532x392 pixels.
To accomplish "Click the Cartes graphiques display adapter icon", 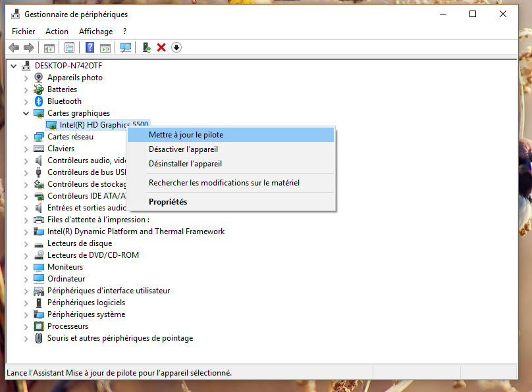I will click(39, 113).
